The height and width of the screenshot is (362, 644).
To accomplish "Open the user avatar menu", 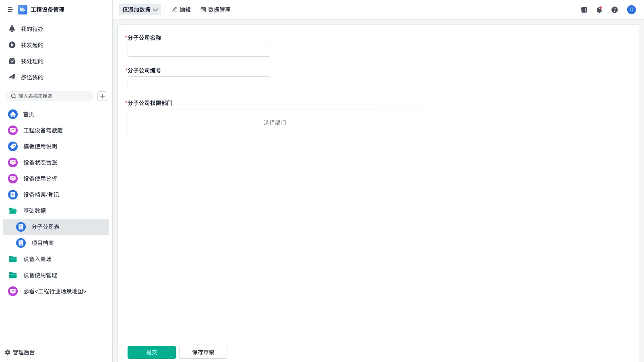I will [x=632, y=10].
